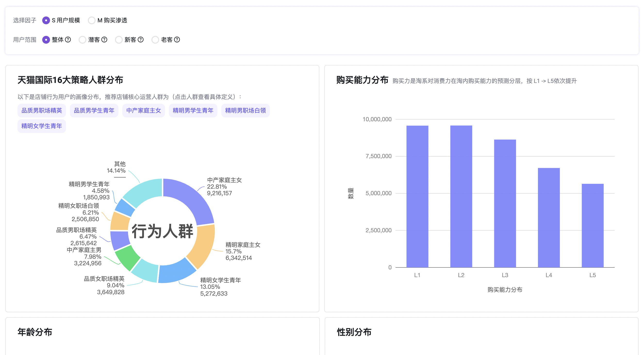Click the 中产家庭主女 crowd tag
Viewport: 644px width, 355px height.
[x=143, y=110]
